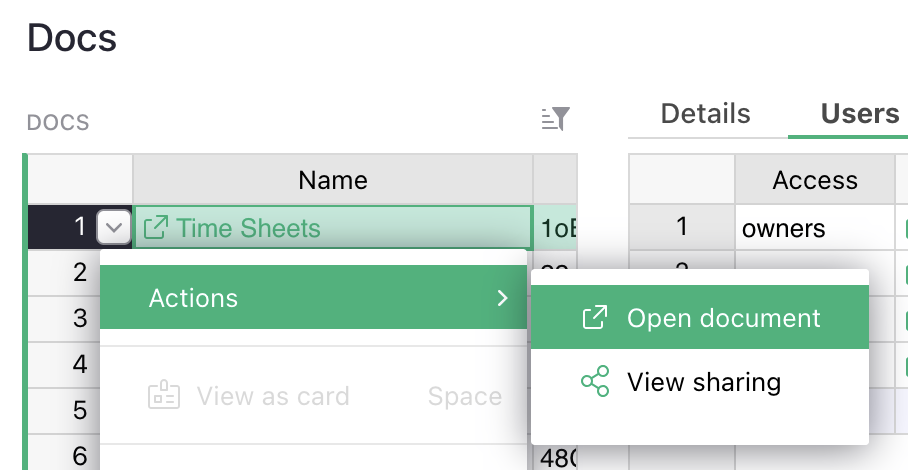Expand the Actions submenu chevron

502,298
